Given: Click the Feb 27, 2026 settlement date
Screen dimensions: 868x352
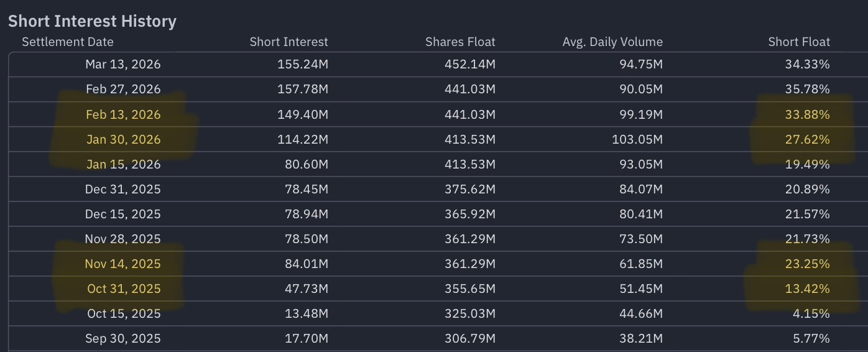Looking at the screenshot, I should 123,90.
